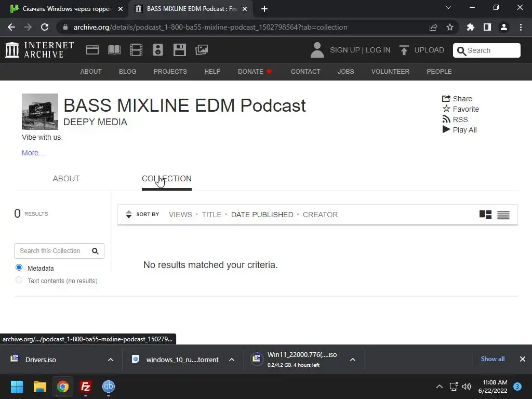Screen dimensions: 532x399
Task: Click the Play All triangle icon
Action: point(446,129)
